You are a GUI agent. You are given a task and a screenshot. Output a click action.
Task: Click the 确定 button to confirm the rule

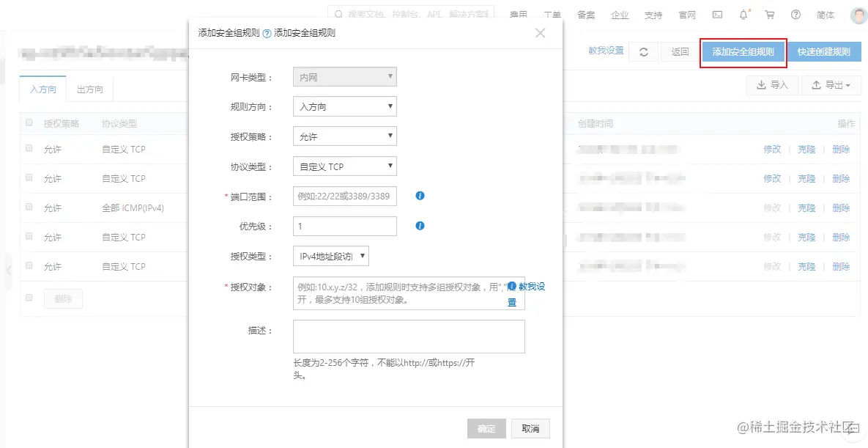coord(486,428)
